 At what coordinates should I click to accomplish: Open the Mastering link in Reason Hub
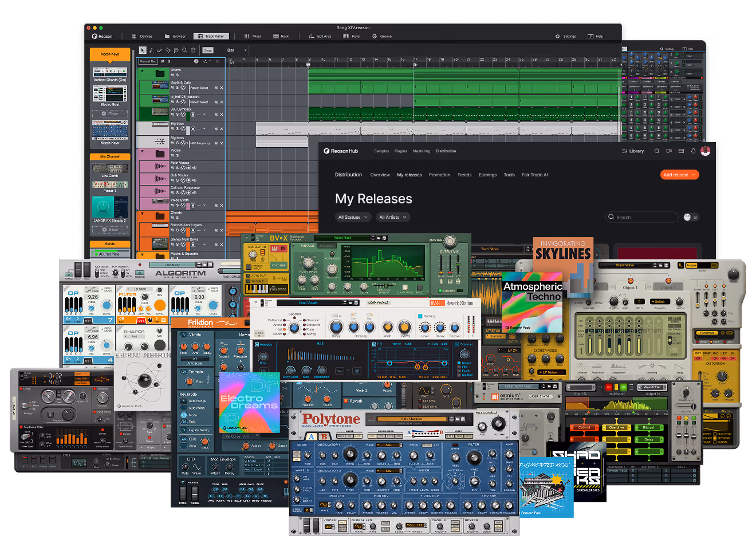pos(422,151)
